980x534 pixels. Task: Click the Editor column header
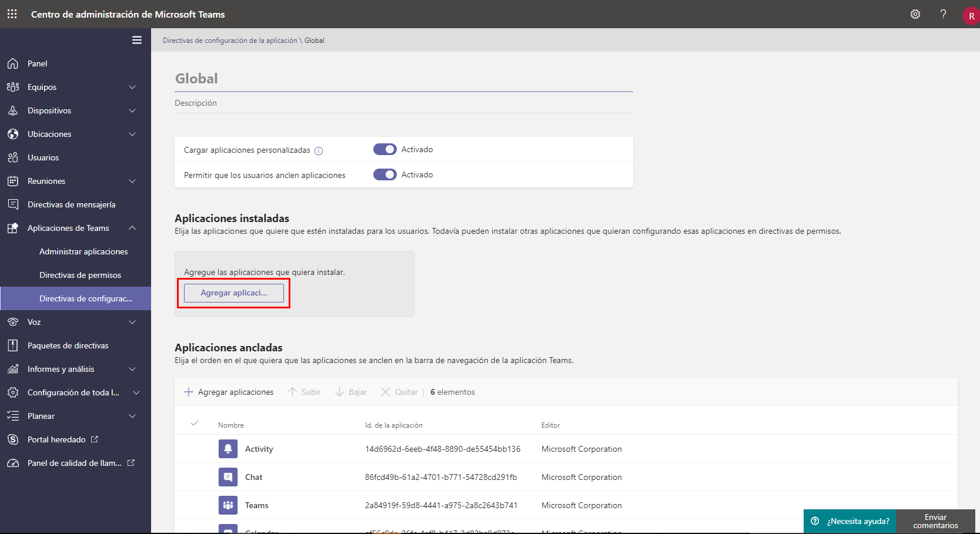tap(551, 425)
